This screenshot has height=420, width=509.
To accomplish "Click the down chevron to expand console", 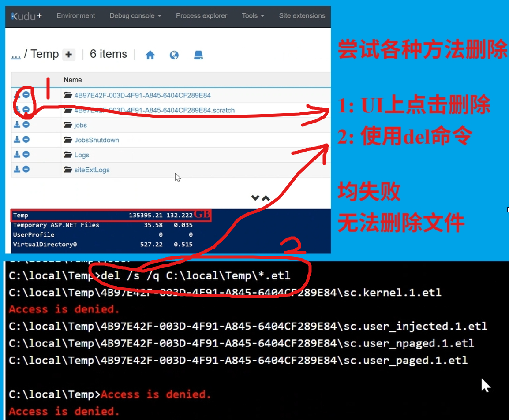I will tap(255, 198).
